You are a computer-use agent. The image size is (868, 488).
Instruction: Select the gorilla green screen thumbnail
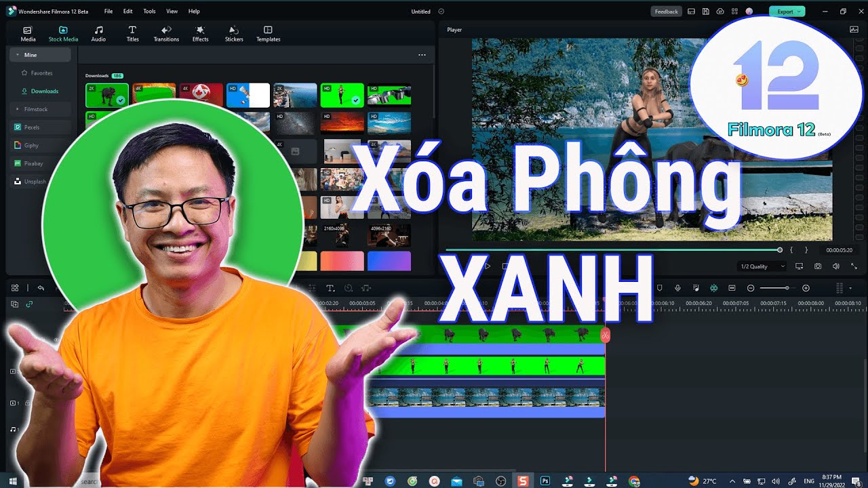click(x=107, y=96)
